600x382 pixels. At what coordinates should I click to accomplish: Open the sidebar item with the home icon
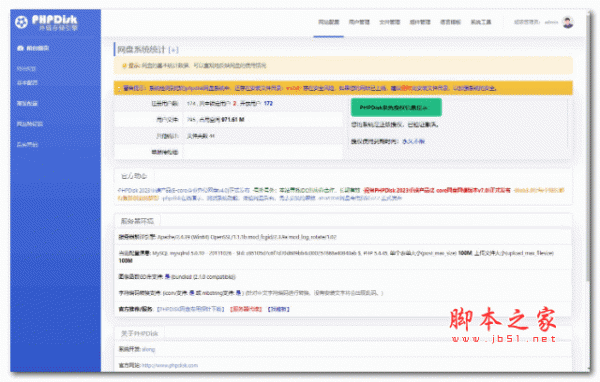click(33, 48)
